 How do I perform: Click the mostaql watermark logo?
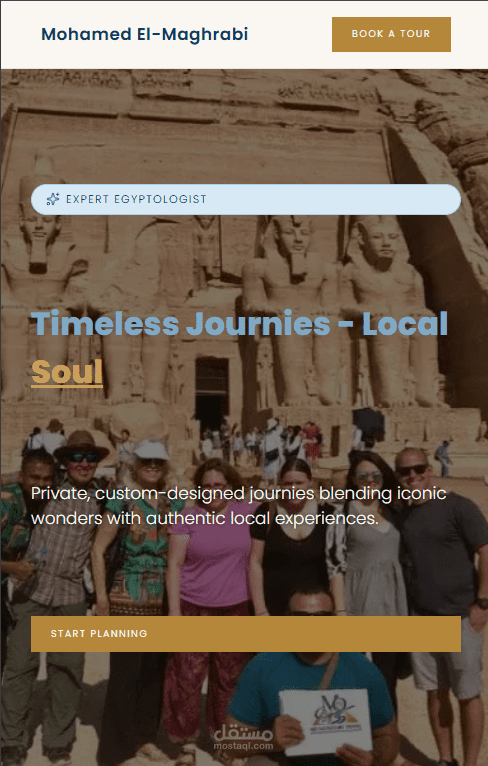click(x=243, y=733)
